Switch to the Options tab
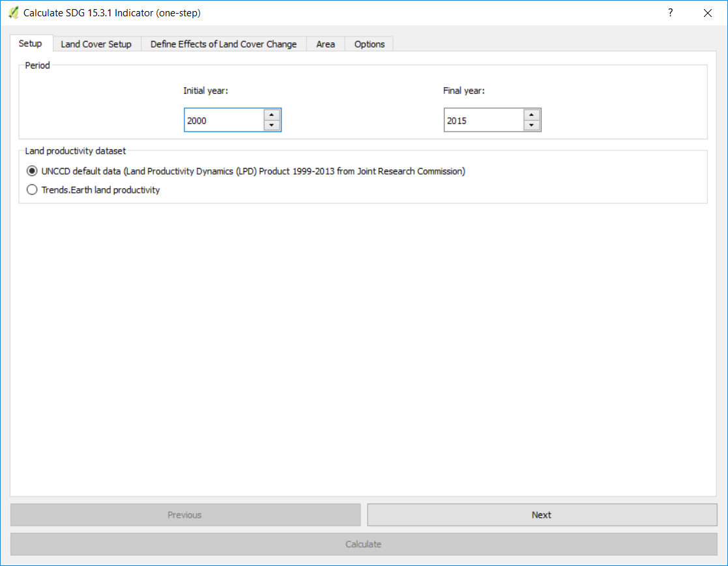 click(x=370, y=44)
